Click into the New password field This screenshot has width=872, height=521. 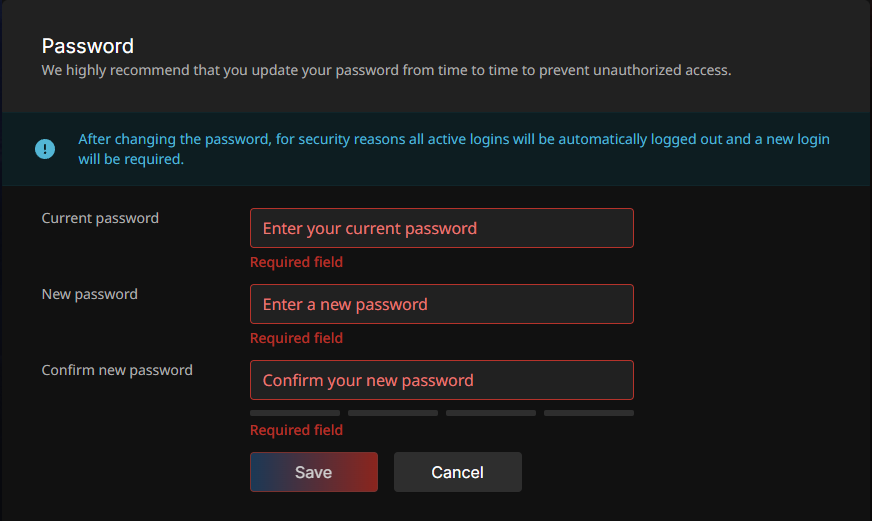click(441, 304)
